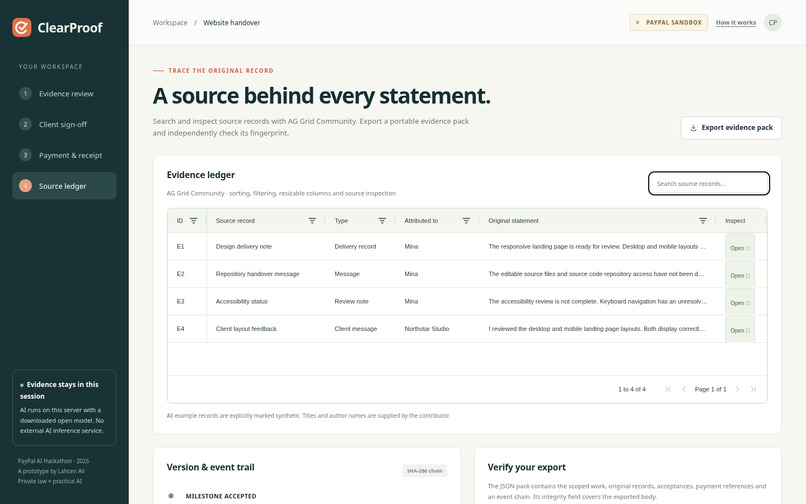Open the Attributed to column filter menu
The height and width of the screenshot is (504, 806).
click(x=466, y=221)
